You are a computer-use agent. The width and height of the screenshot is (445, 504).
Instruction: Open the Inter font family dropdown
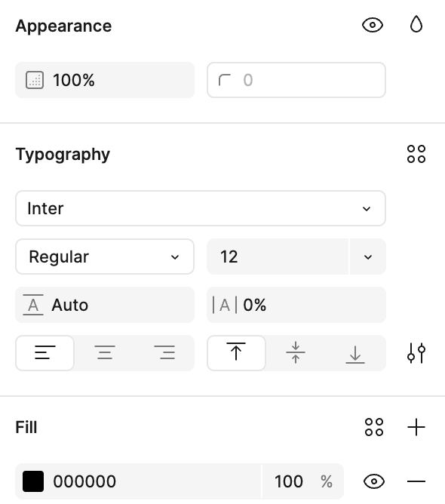tap(201, 208)
